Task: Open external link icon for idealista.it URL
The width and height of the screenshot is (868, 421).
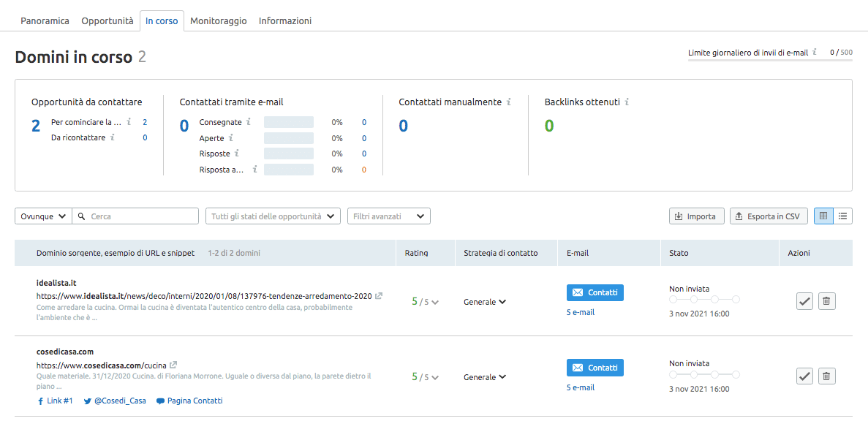Action: (x=378, y=296)
